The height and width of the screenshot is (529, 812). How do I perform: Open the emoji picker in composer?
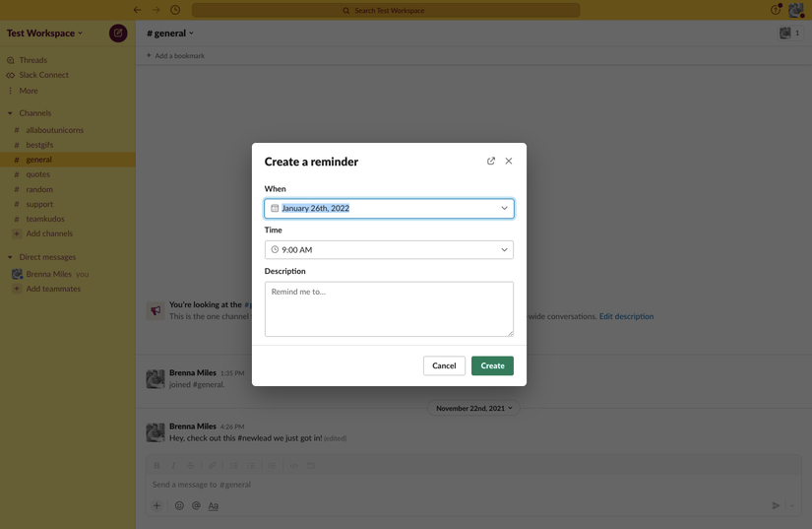[179, 505]
